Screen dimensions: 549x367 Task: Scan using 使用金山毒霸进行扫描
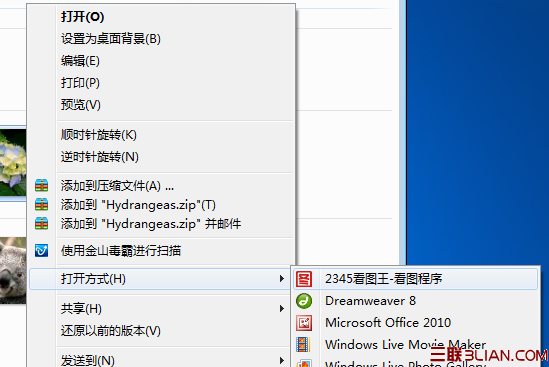pos(161,250)
